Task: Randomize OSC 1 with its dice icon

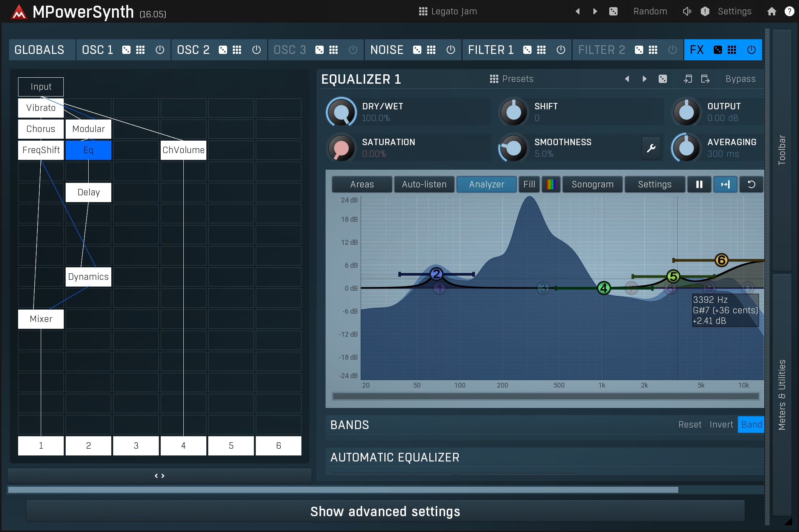Action: 126,50
